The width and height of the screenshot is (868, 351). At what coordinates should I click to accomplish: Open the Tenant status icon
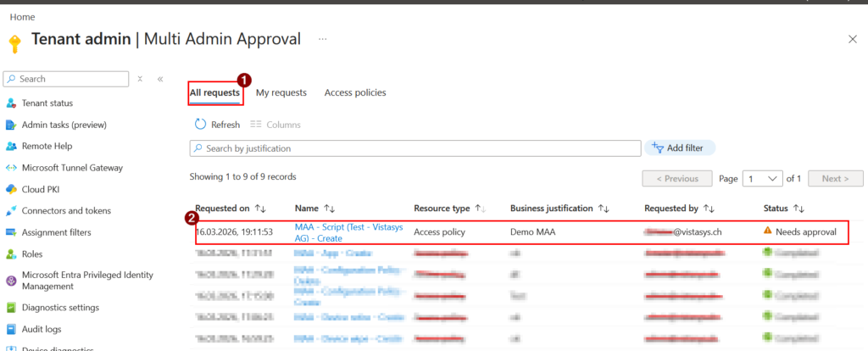click(11, 103)
